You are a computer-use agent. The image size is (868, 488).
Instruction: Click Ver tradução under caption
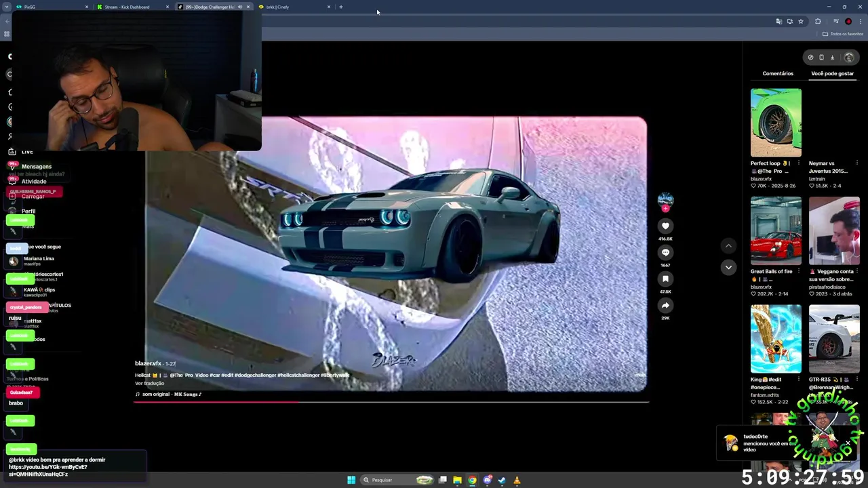149,384
